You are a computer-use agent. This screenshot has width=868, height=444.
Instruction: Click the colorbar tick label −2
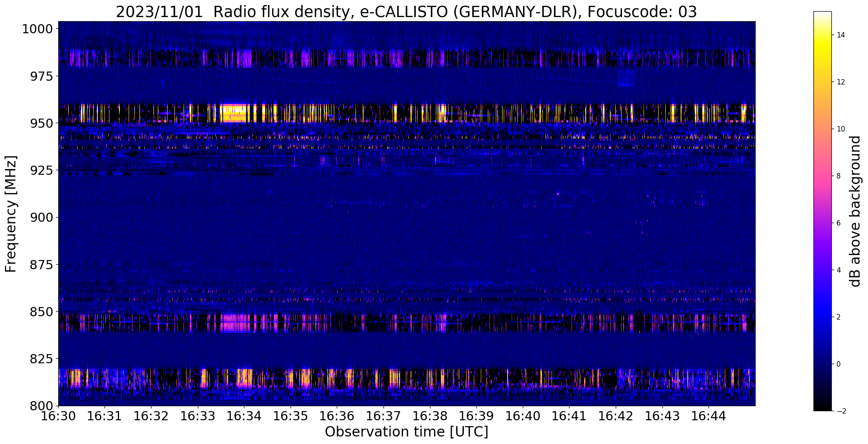click(841, 411)
